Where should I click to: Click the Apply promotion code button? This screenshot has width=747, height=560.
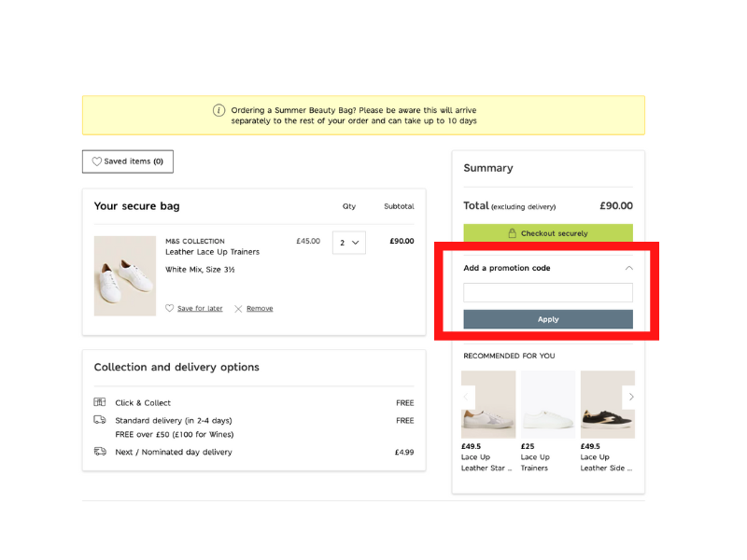click(548, 319)
